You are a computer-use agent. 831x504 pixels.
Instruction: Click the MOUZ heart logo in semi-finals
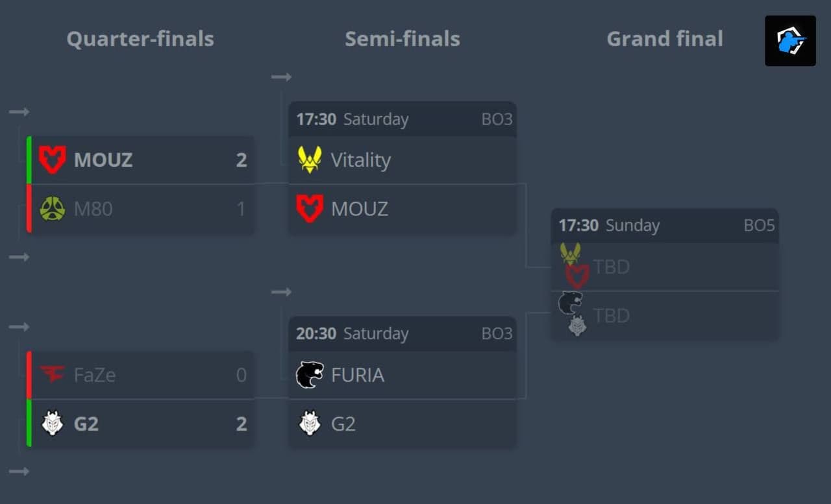(310, 209)
